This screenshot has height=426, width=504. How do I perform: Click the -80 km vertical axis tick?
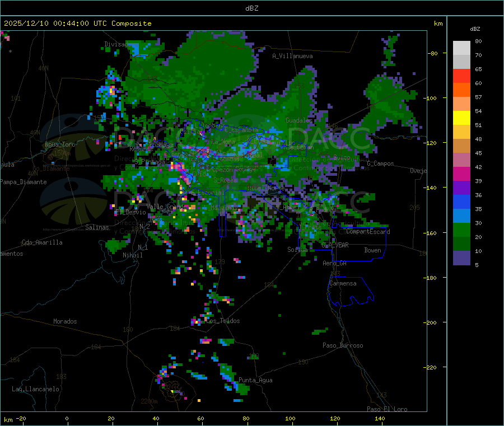[x=432, y=53]
